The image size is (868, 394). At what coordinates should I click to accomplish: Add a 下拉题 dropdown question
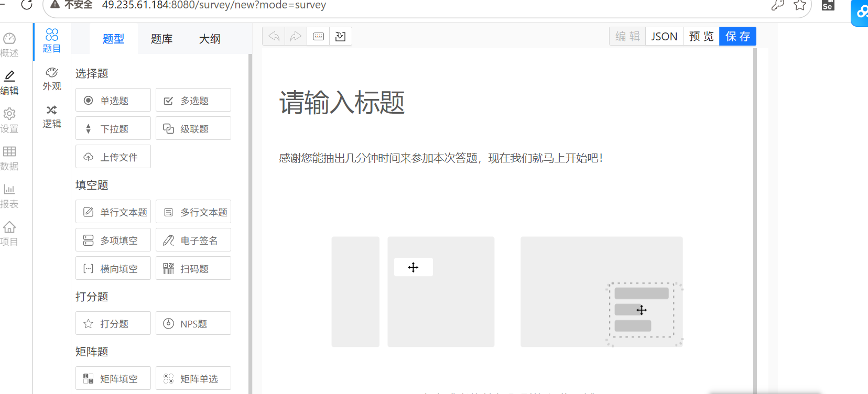point(113,128)
